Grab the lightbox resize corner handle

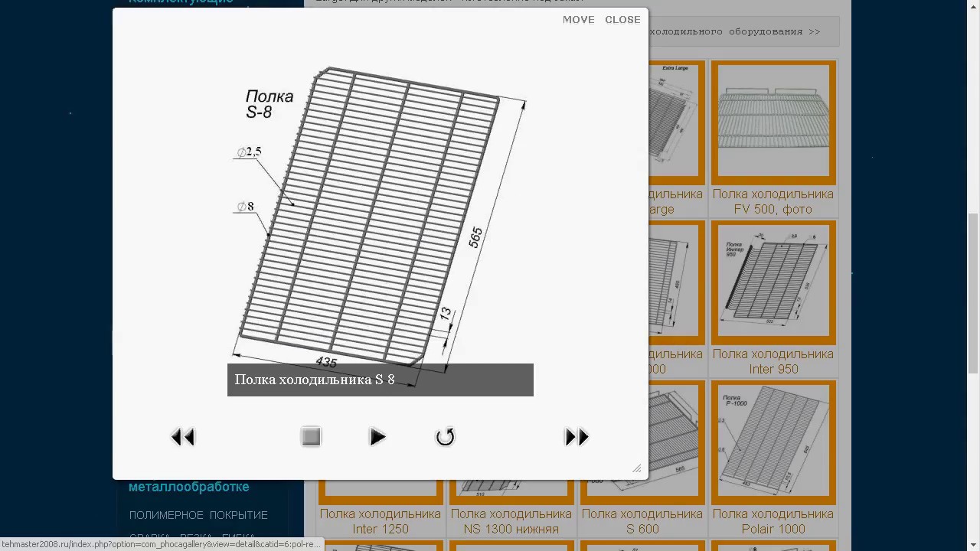point(636,468)
